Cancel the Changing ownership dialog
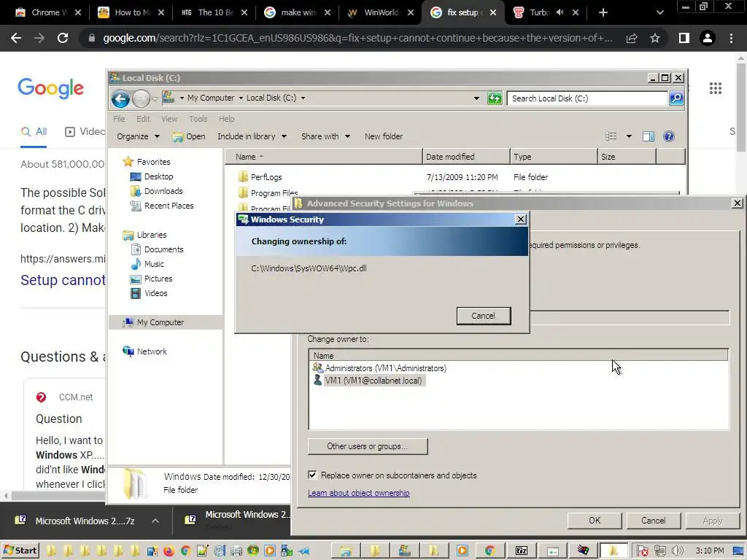 [483, 316]
